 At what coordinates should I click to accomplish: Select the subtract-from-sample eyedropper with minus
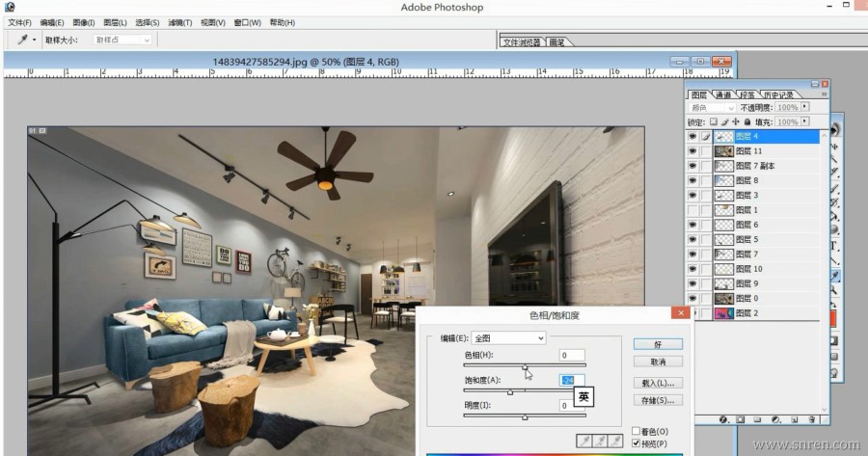[x=615, y=441]
